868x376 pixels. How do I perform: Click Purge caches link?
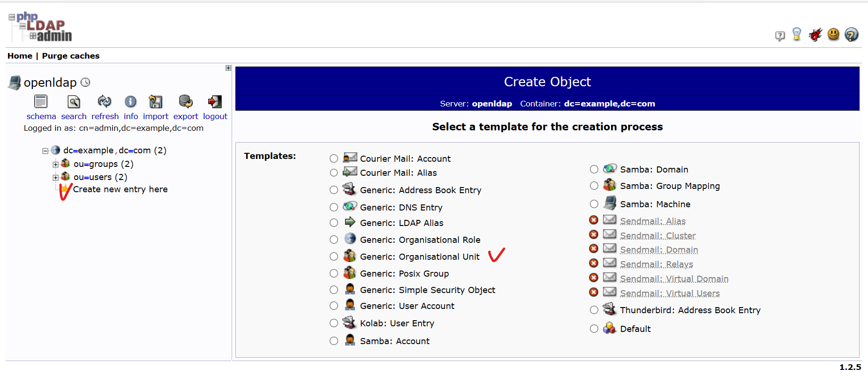tap(71, 56)
